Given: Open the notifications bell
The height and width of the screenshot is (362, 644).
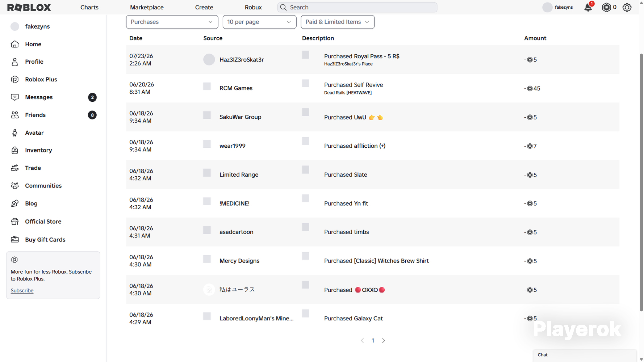Looking at the screenshot, I should click(x=588, y=7).
